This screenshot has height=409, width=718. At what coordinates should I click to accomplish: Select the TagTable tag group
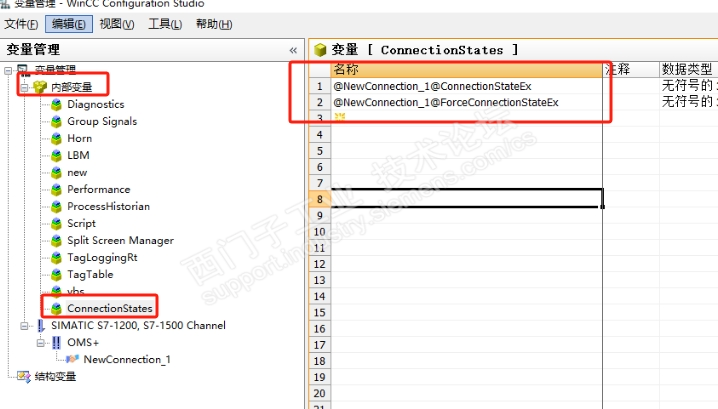90,274
